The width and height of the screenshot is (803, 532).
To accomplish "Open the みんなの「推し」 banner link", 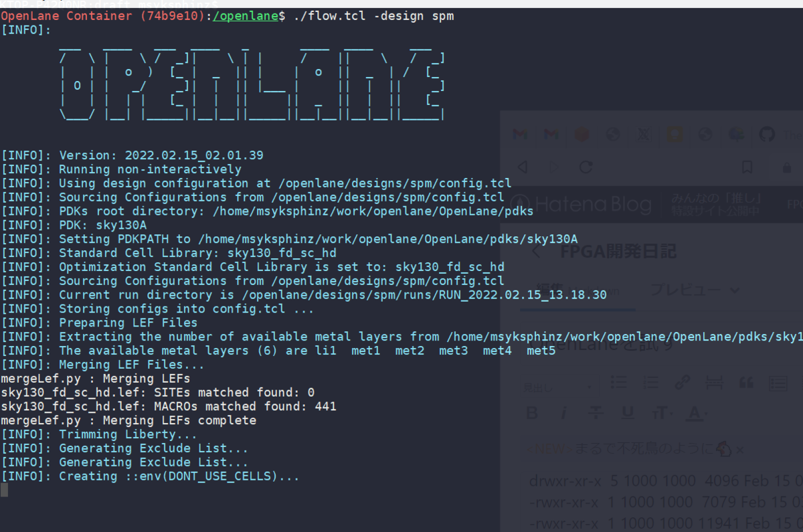I will pos(716,204).
